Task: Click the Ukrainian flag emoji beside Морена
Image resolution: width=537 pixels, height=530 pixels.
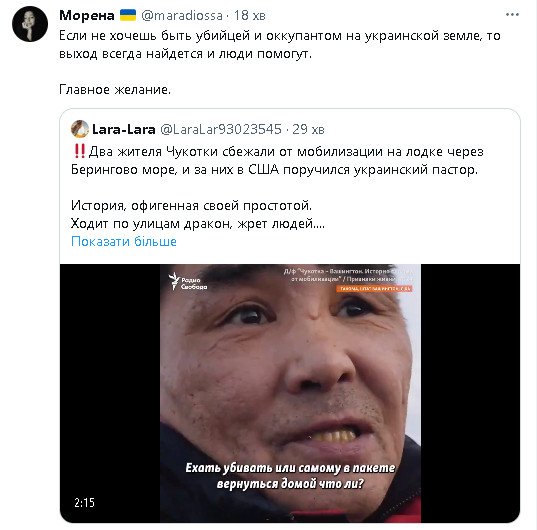Action: point(128,15)
